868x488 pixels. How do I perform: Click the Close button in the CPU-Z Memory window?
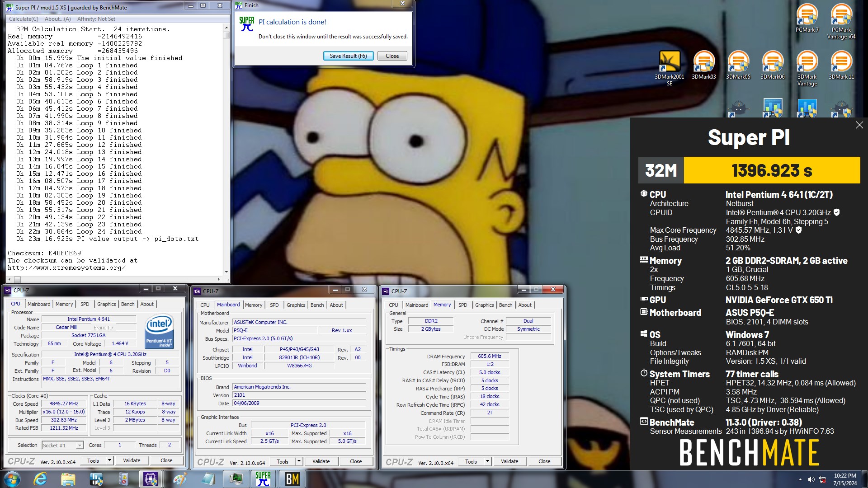click(544, 461)
